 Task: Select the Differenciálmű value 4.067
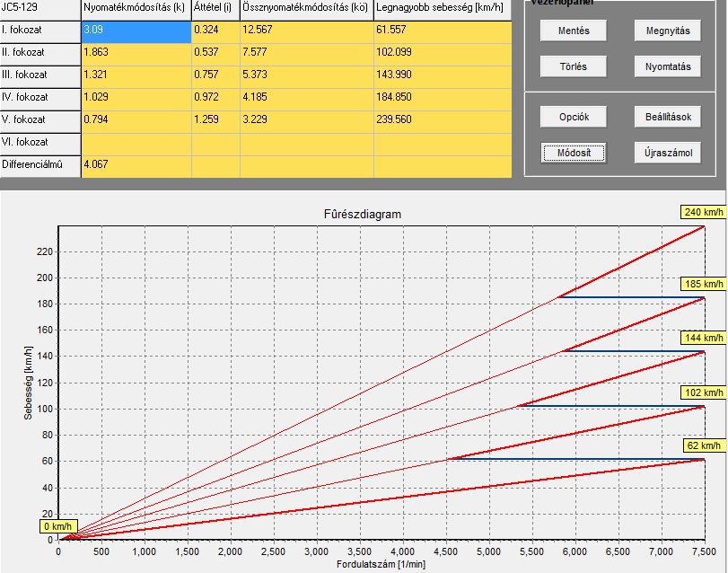click(x=136, y=164)
